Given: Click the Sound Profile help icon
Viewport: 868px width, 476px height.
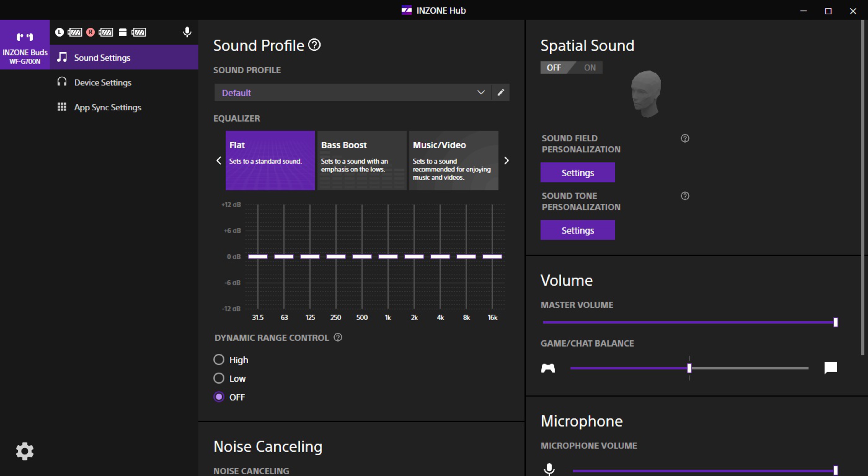Looking at the screenshot, I should click(x=314, y=45).
